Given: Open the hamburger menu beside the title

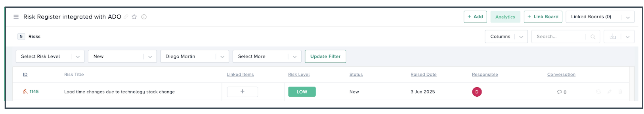Looking at the screenshot, I should click(x=16, y=17).
